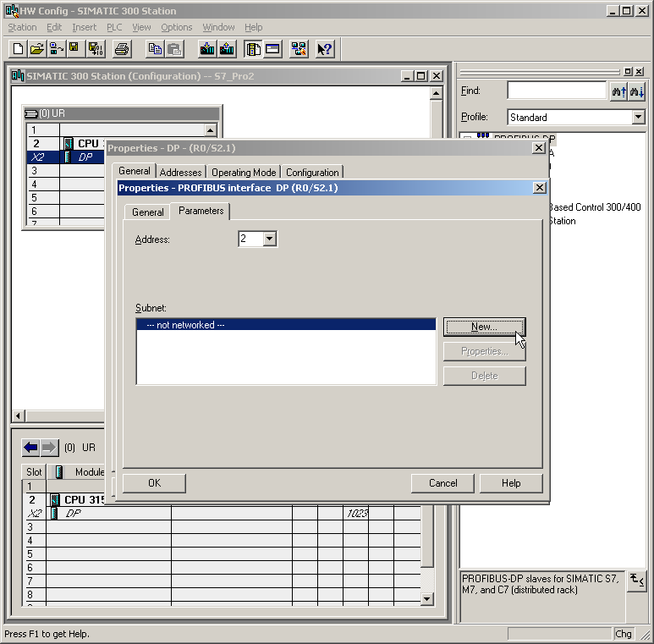Click the Copy toolbar icon
This screenshot has height=644, width=654.
[155, 49]
